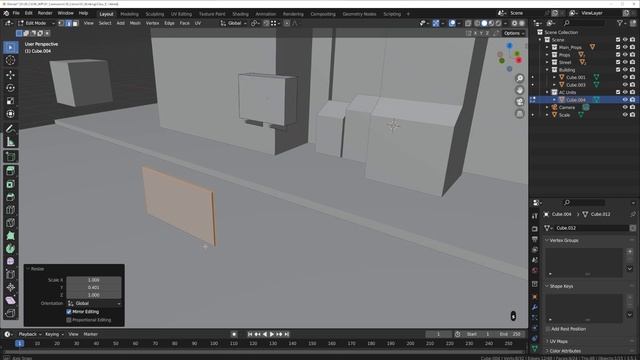Open the Edit Mode dropdown

click(36, 23)
